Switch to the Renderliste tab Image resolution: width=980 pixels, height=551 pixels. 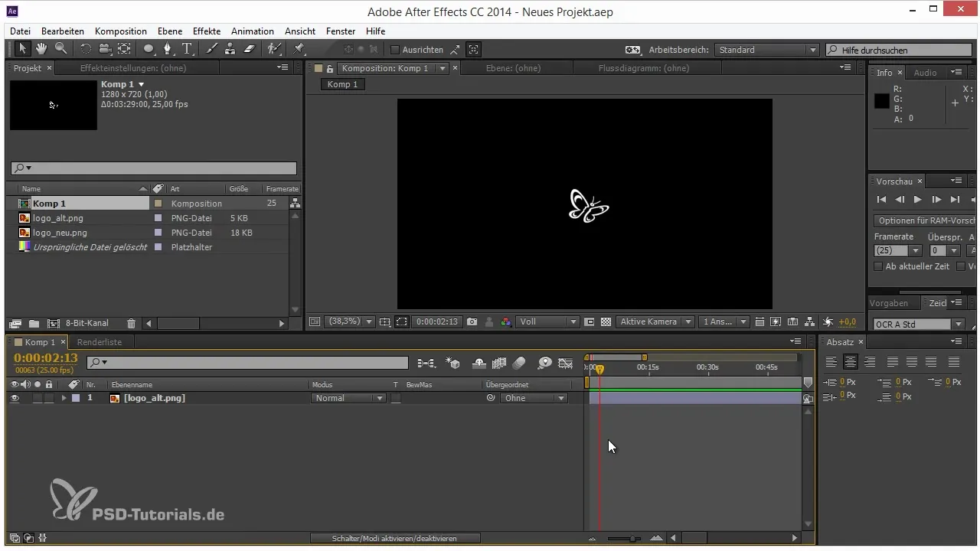point(100,342)
